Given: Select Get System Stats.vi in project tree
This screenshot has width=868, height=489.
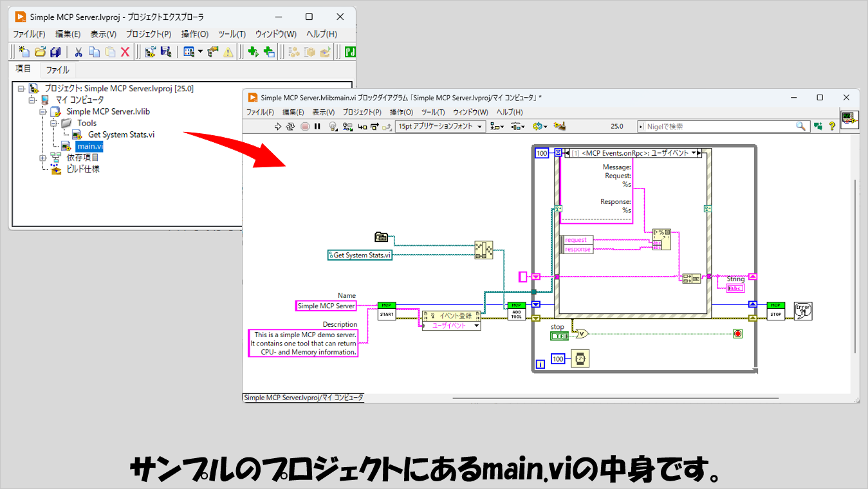Looking at the screenshot, I should tap(120, 134).
